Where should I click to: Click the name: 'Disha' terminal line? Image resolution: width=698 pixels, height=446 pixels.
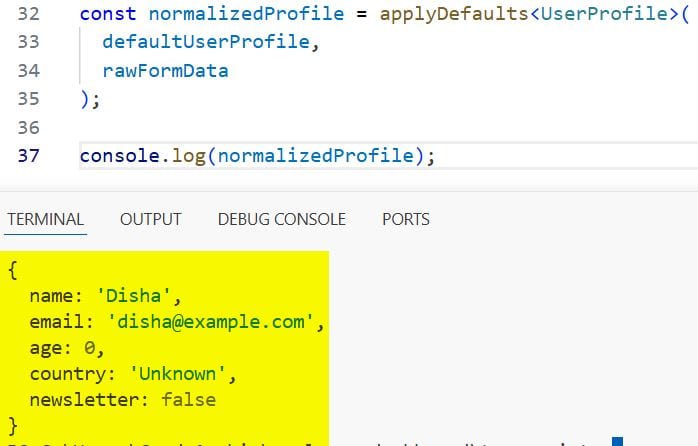coord(106,296)
